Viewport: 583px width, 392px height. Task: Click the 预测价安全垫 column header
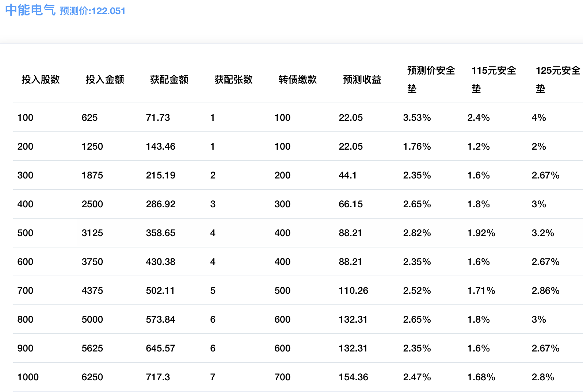click(x=431, y=79)
